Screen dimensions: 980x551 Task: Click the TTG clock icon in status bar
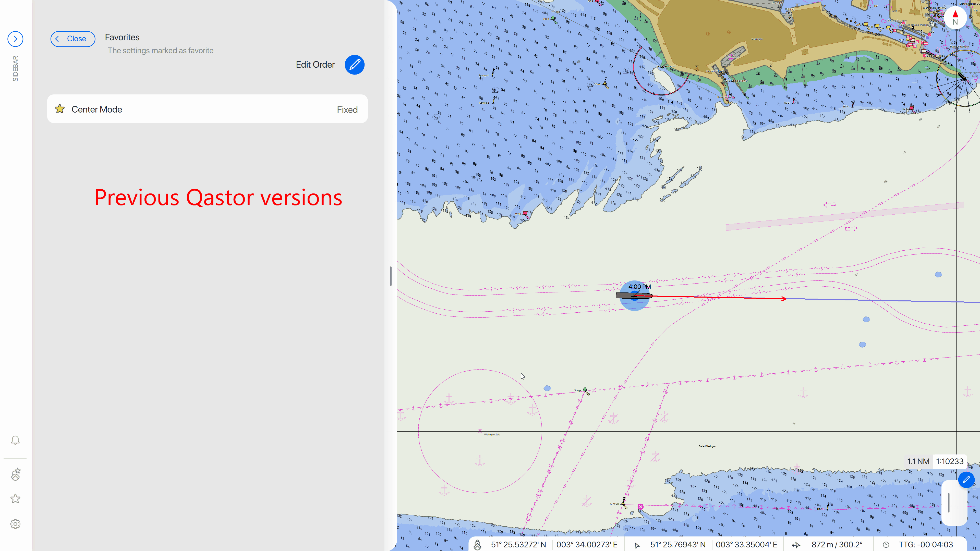click(x=886, y=545)
